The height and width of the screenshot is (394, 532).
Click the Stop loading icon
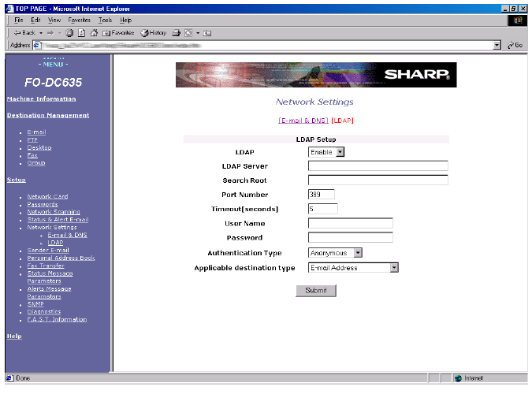coord(69,32)
